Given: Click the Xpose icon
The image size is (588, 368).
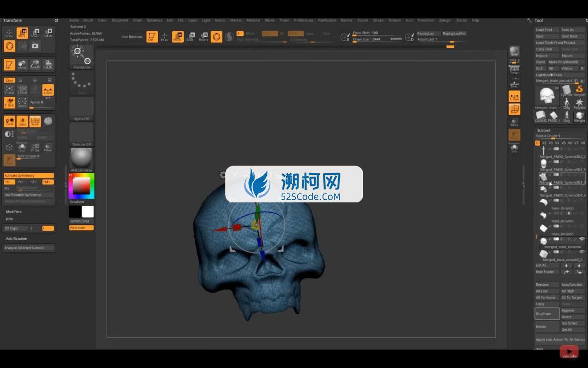Looking at the screenshot, I should click(22, 103).
